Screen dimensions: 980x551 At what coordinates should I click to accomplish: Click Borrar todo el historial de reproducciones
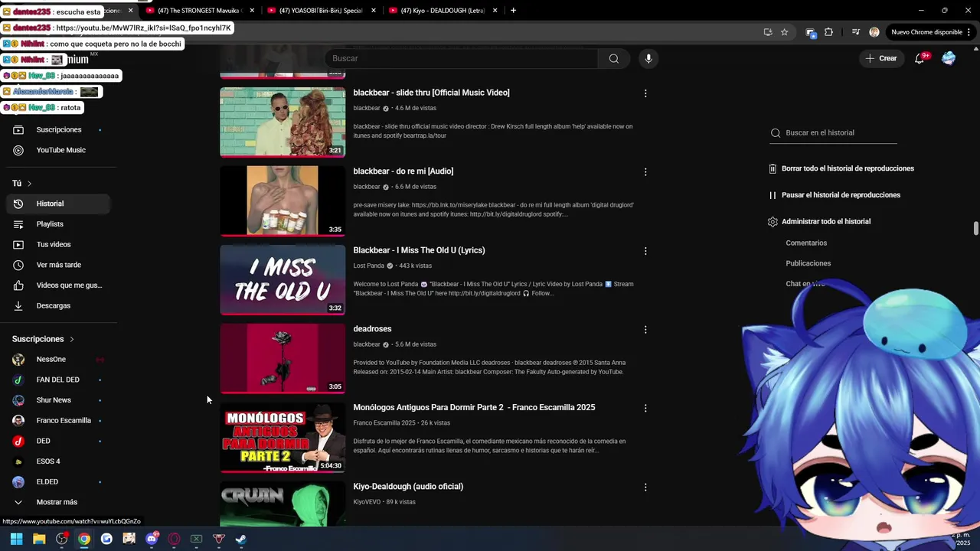(841, 168)
